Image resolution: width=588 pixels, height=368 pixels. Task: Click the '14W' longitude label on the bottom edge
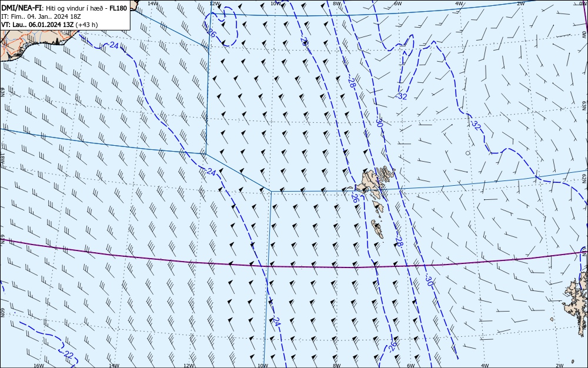113,366
